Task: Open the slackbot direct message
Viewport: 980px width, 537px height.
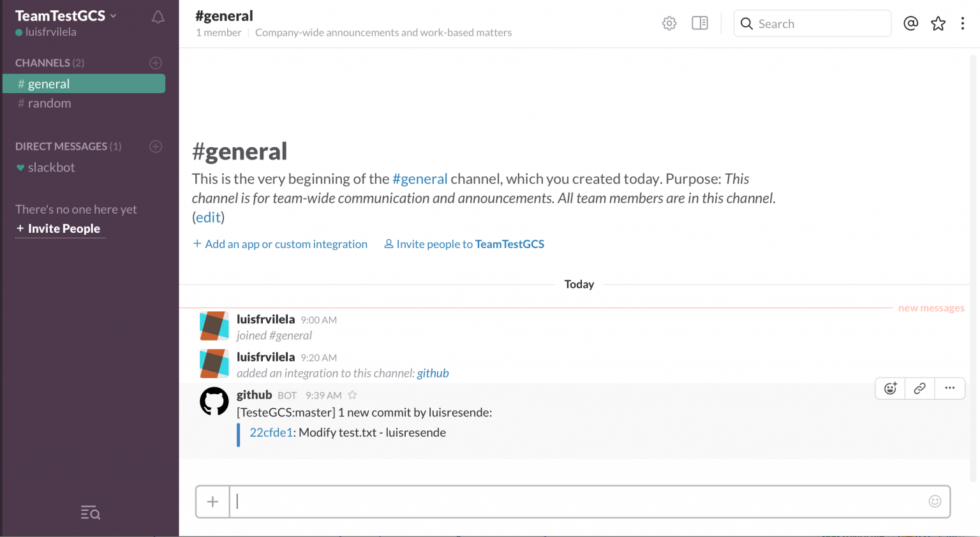Action: tap(52, 167)
